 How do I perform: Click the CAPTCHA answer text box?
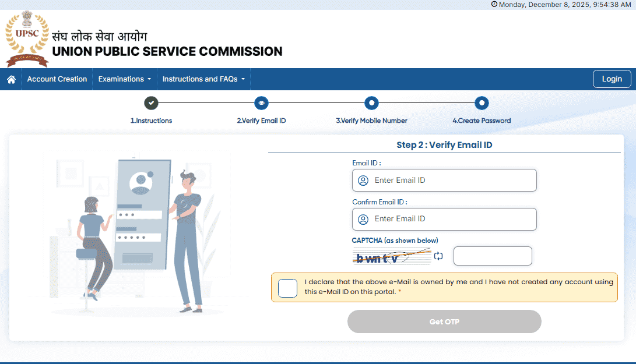tap(493, 256)
